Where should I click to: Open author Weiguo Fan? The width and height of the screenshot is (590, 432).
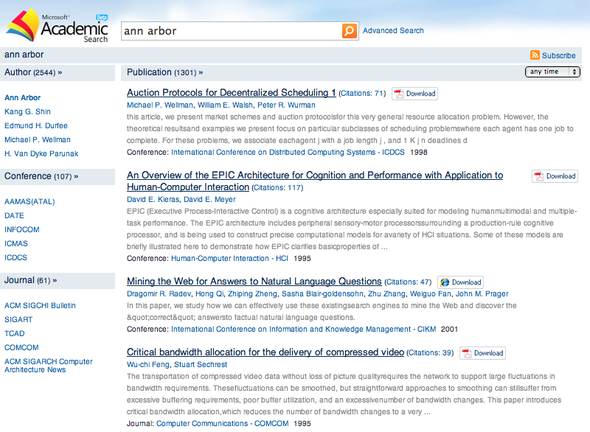[430, 294]
